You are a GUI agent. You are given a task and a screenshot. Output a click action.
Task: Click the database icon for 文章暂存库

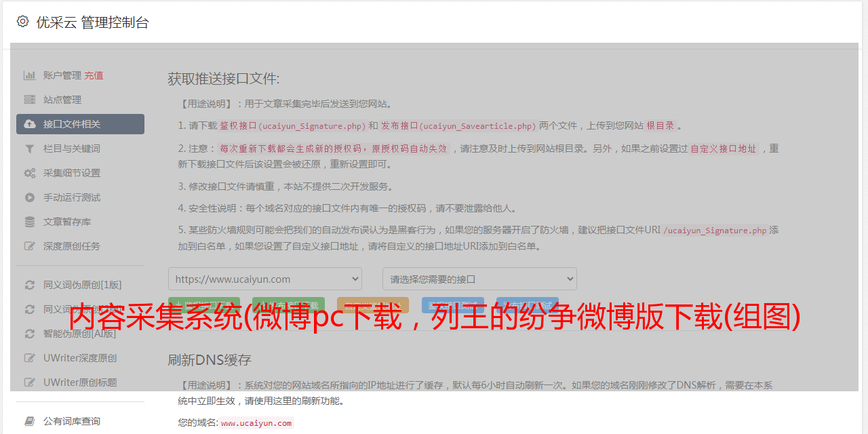click(x=30, y=222)
